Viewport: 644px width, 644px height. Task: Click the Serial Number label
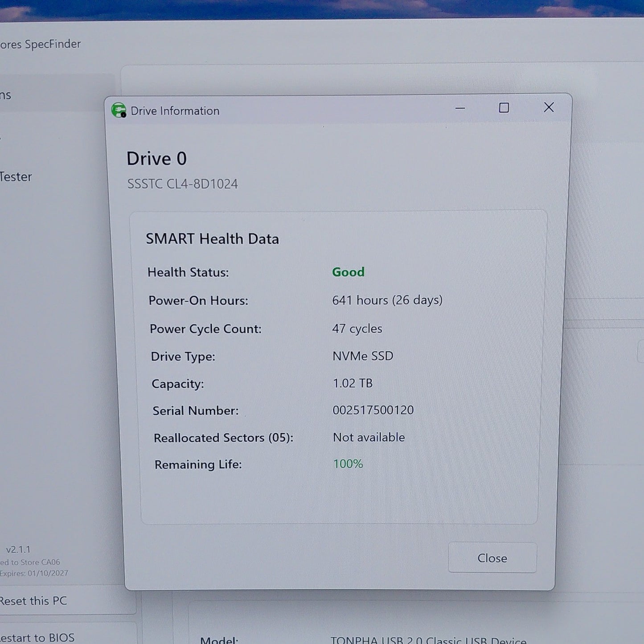point(195,410)
